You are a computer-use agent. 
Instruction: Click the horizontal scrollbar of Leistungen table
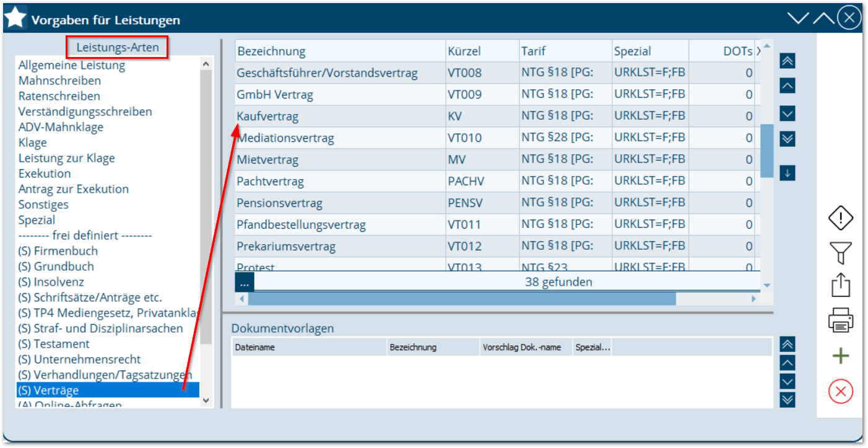click(x=462, y=299)
